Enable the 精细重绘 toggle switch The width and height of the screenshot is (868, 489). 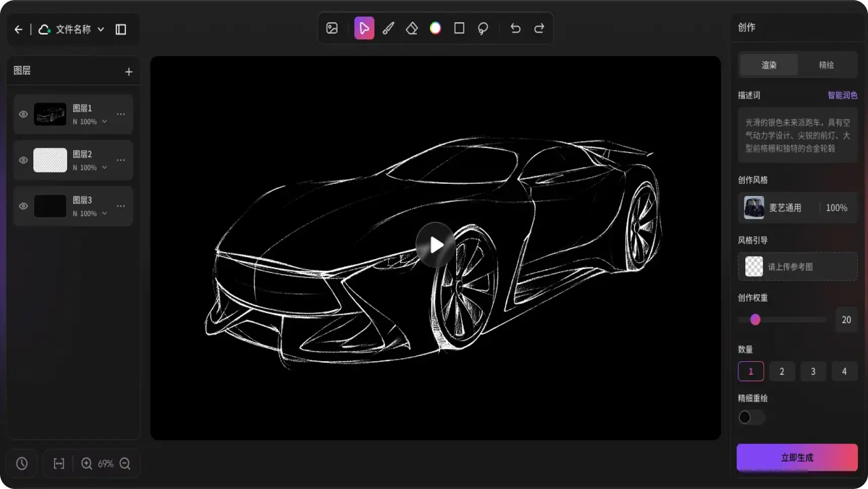(751, 417)
